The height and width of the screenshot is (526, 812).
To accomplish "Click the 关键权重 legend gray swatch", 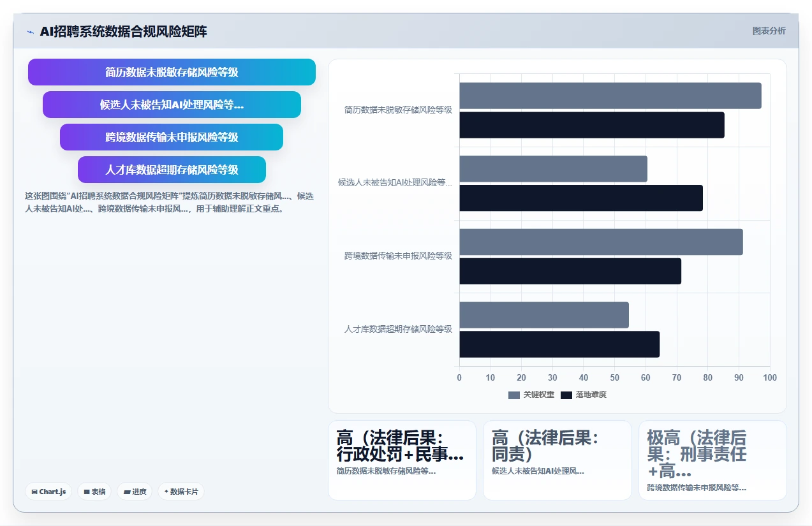I will (514, 395).
